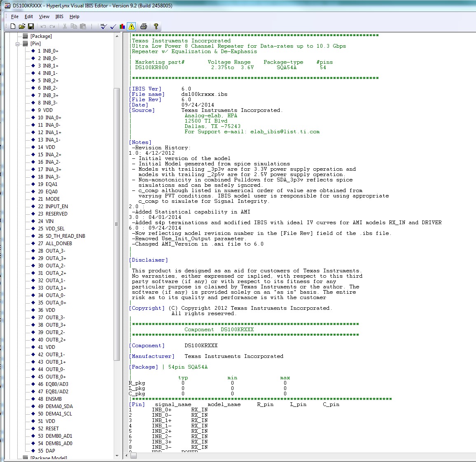Open the View menu
The width and height of the screenshot is (476, 462).
tap(44, 17)
